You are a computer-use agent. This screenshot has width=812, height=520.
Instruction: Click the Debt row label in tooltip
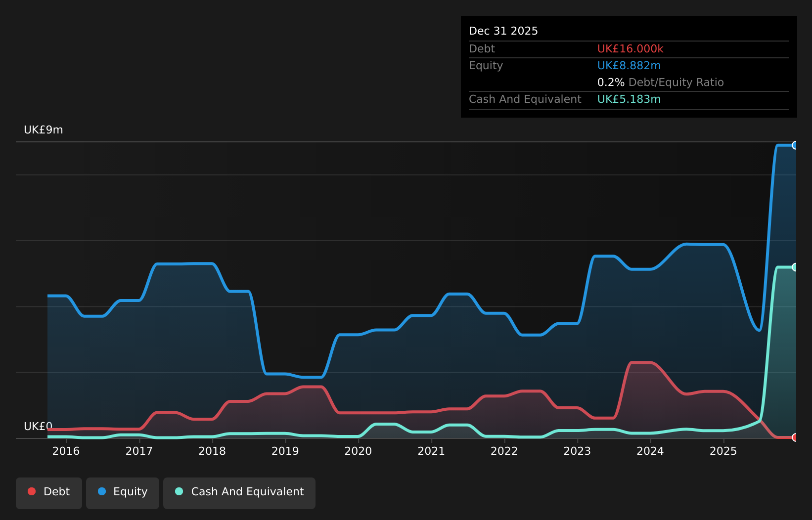482,48
